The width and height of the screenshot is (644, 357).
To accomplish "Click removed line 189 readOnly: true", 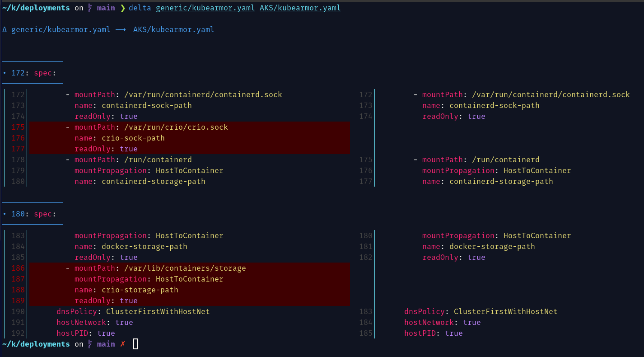I will point(106,301).
